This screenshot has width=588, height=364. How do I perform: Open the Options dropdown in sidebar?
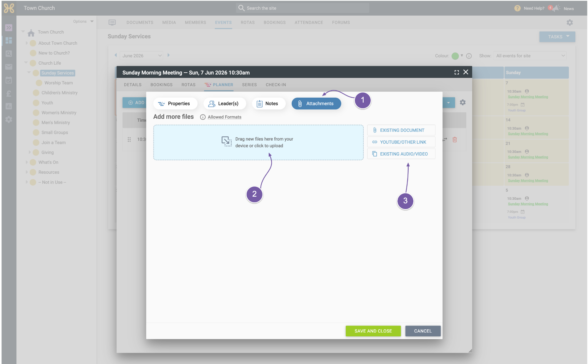click(83, 21)
